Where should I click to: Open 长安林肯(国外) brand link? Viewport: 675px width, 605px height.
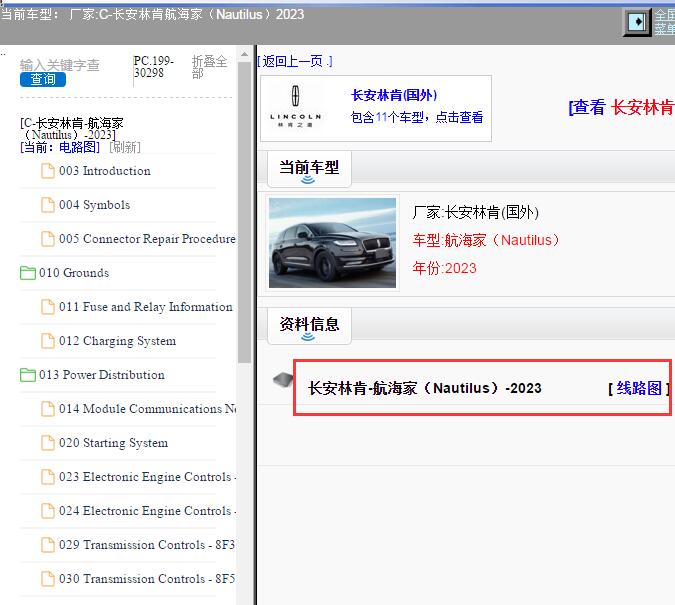(x=394, y=95)
